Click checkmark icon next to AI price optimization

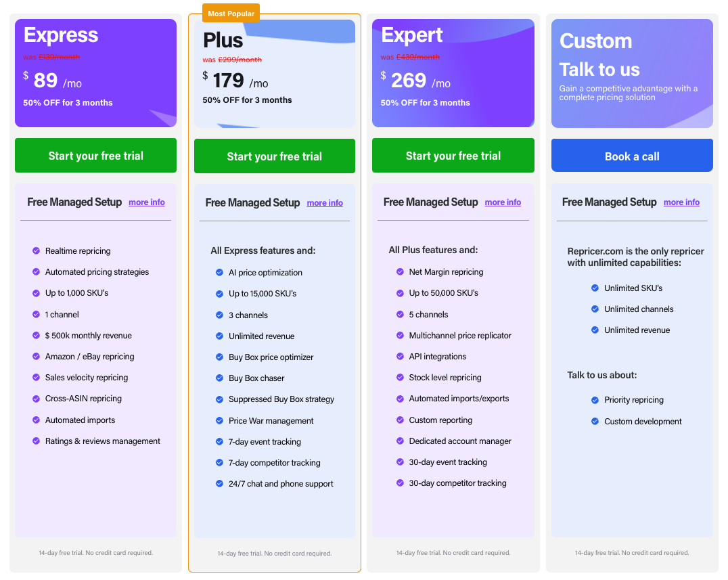219,273
